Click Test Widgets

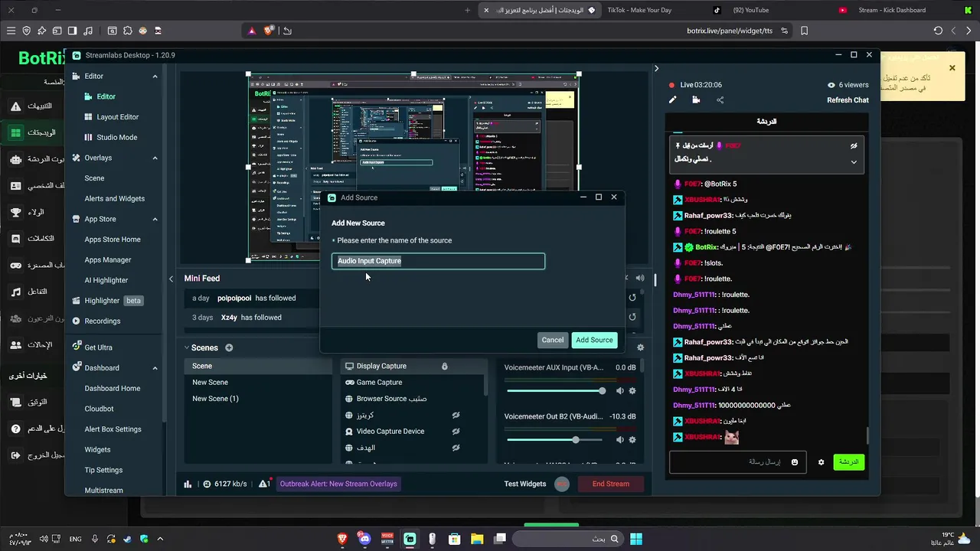pyautogui.click(x=525, y=484)
